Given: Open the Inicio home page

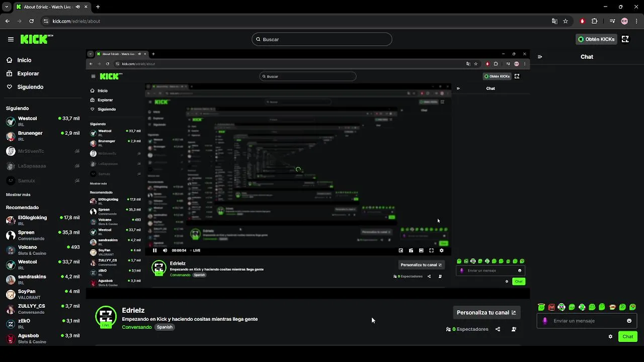Looking at the screenshot, I should click(x=19, y=60).
